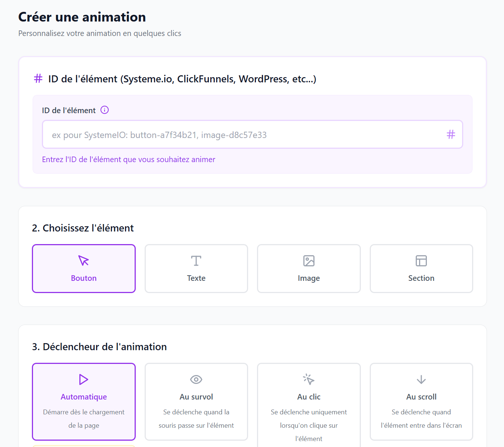Open the info tooltip next to ID de l'élément

(x=105, y=110)
